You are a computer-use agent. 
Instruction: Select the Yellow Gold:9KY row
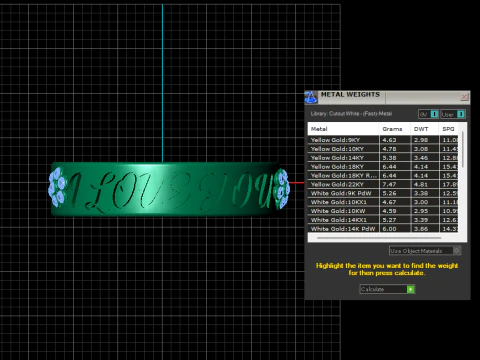tap(383, 140)
